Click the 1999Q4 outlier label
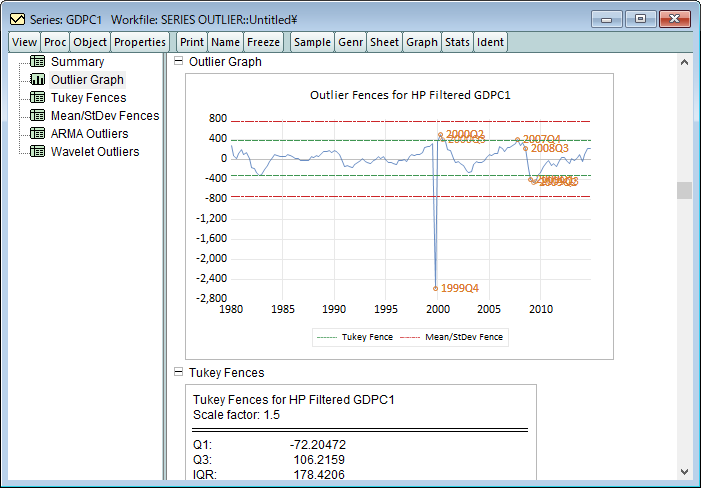Image resolution: width=701 pixels, height=488 pixels. (460, 288)
